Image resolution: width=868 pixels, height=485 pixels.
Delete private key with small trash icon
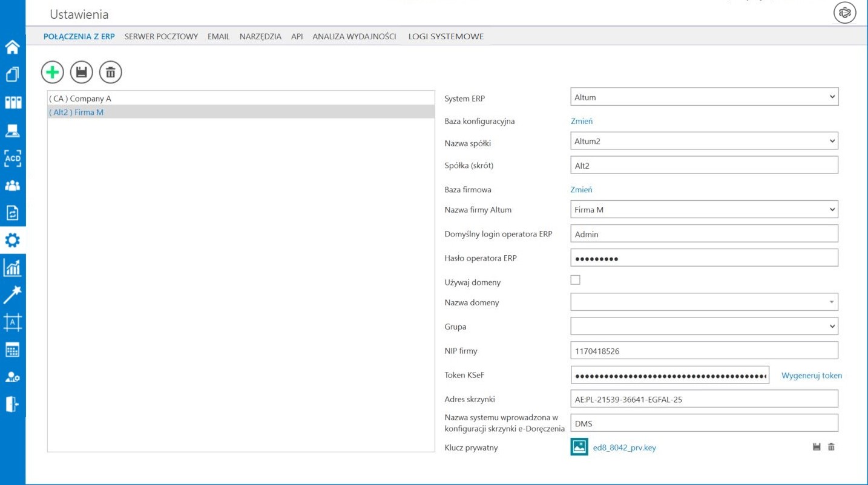point(831,447)
